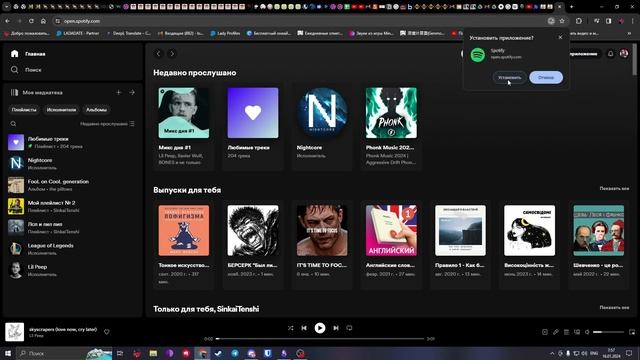Open the Любимые треки heart card
The width and height of the screenshot is (640, 360).
[x=253, y=126]
